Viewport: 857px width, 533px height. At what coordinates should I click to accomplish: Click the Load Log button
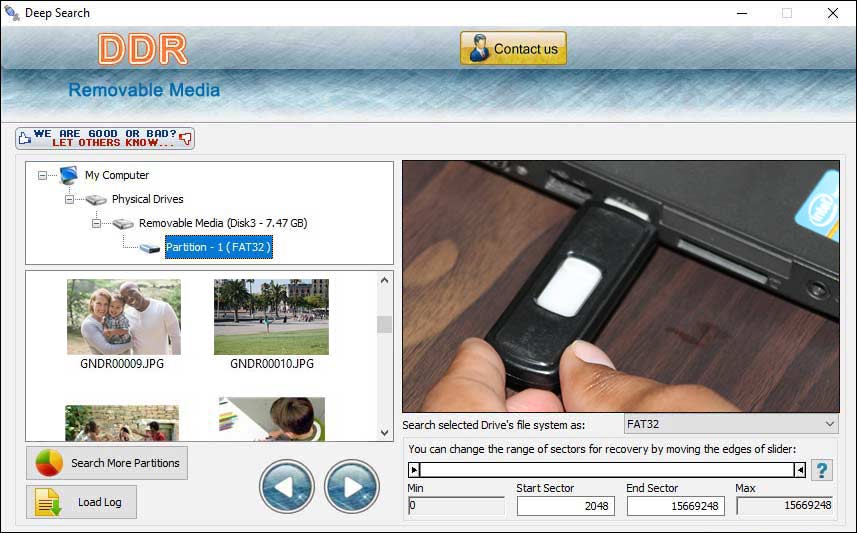(81, 502)
